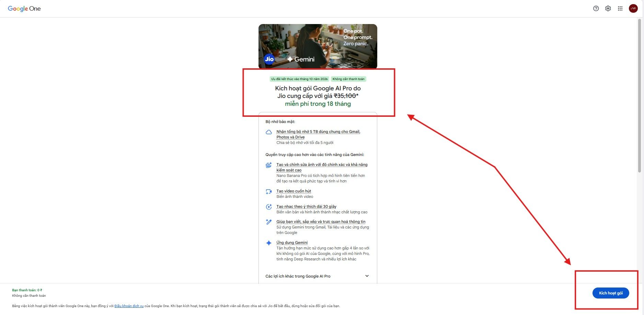This screenshot has height=315, width=644.
Task: Open the Google apps grid
Action: point(620,9)
